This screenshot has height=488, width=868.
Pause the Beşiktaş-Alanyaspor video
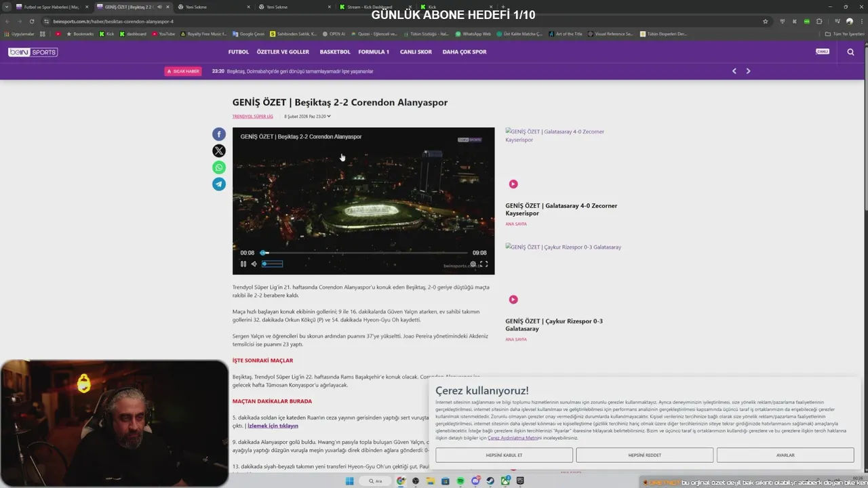pos(243,264)
